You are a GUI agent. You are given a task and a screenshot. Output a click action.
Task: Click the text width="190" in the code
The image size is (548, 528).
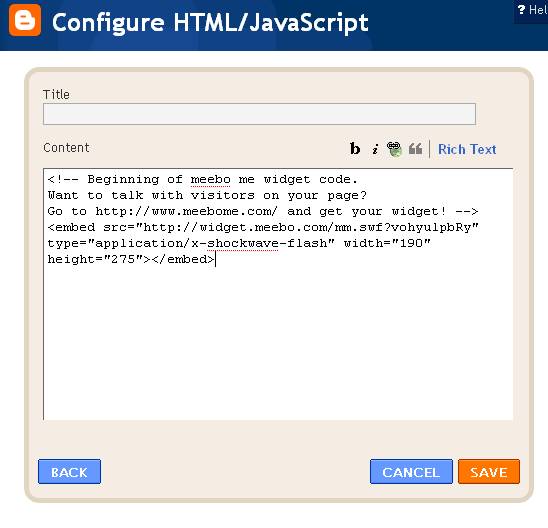click(x=387, y=243)
